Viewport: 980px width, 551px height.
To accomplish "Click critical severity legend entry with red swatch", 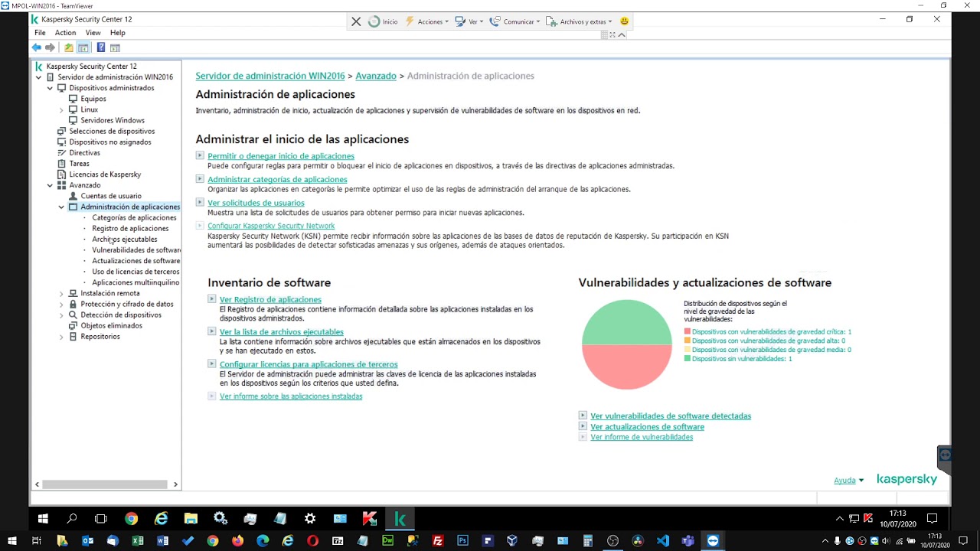I will [x=767, y=331].
